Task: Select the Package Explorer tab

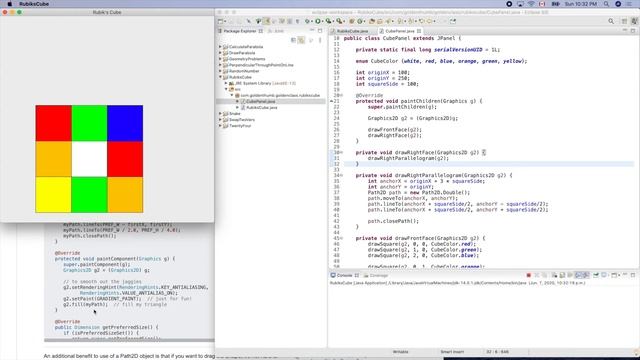Action: pos(240,31)
